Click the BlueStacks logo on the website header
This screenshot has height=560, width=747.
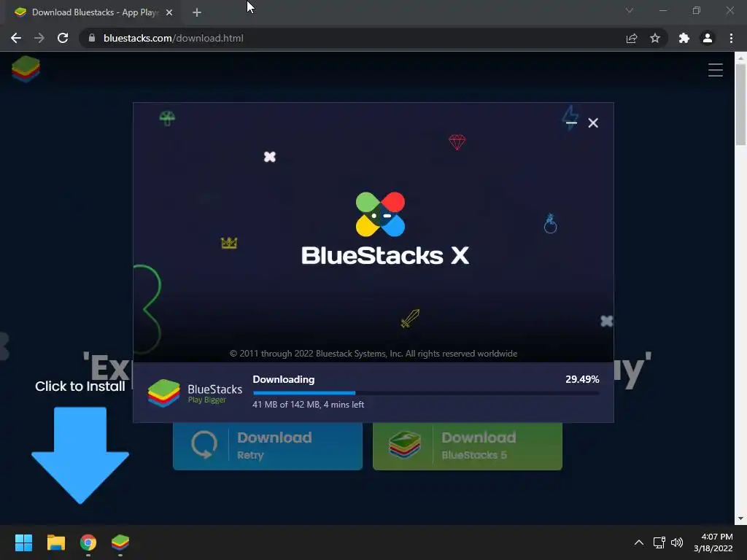pos(26,69)
